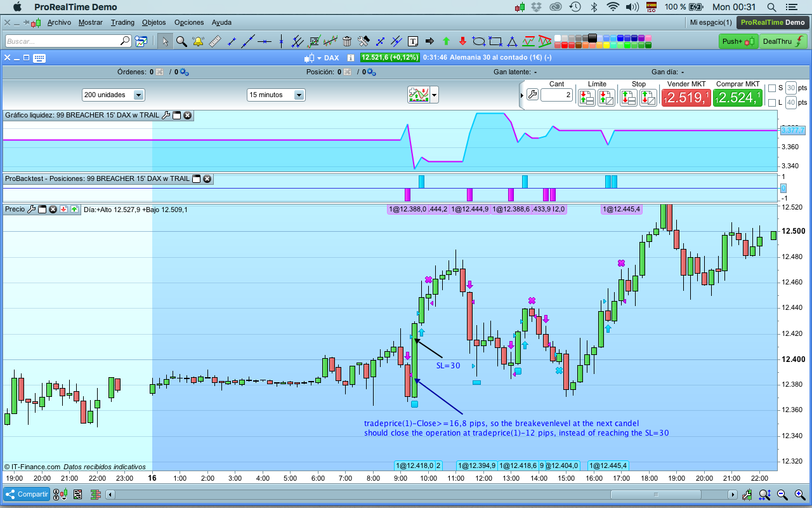
Task: Open the Time Machine menu bar icon
Action: [575, 7]
